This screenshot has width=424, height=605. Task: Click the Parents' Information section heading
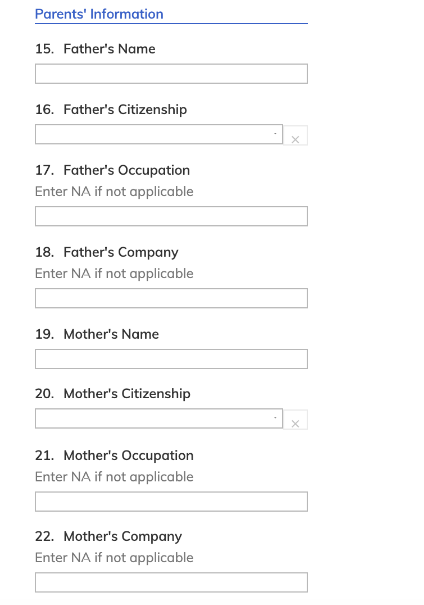[x=99, y=14]
